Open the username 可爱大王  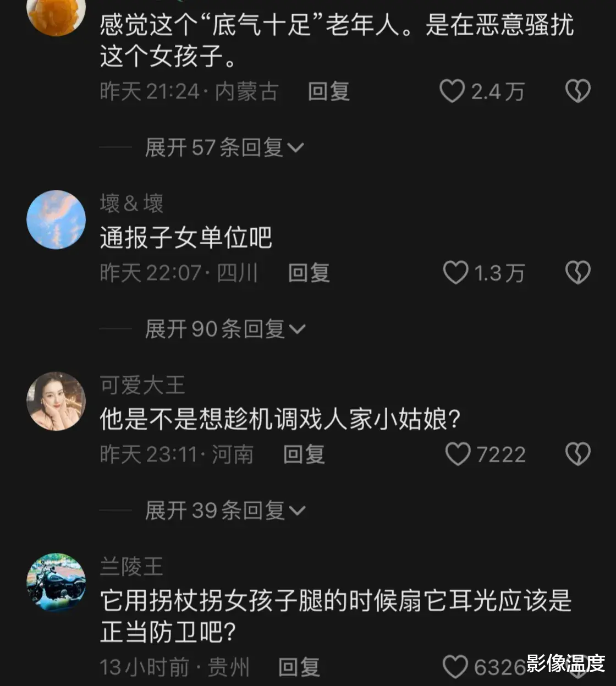[142, 385]
